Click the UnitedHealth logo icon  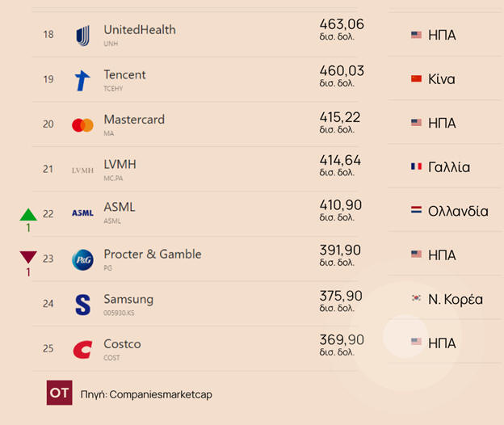coord(82,35)
